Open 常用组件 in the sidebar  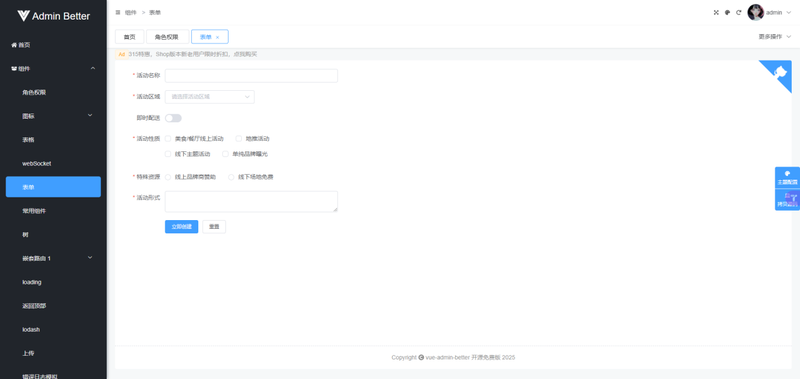tap(53, 211)
